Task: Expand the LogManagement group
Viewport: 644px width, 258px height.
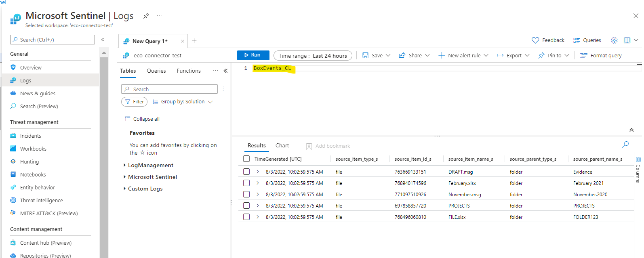Action: point(149,165)
